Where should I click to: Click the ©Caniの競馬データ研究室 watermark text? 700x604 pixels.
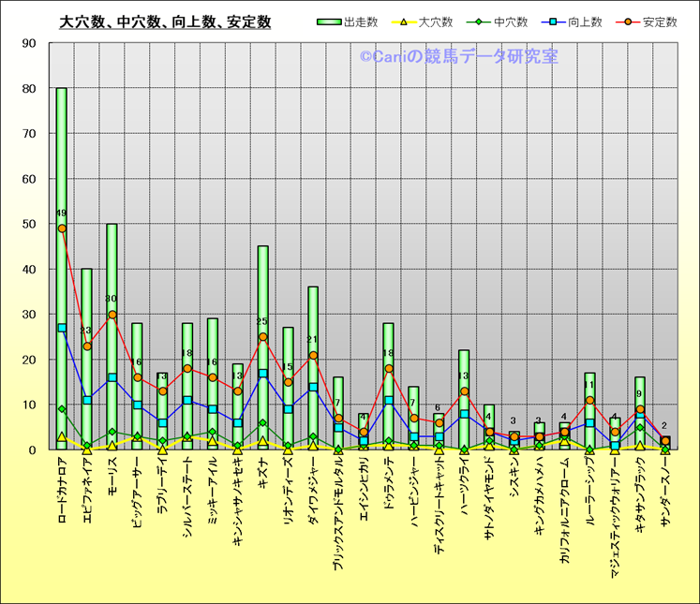457,58
